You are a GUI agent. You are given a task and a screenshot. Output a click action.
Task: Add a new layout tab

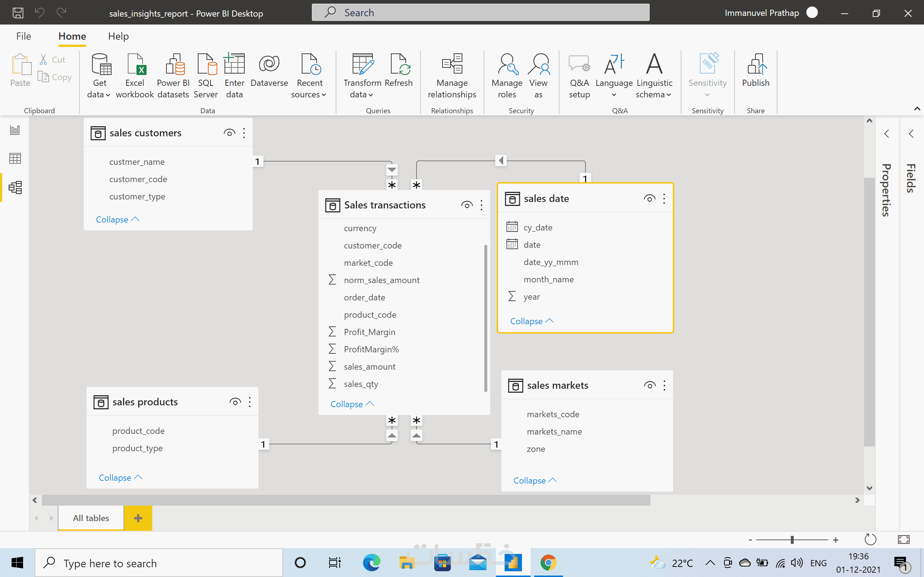(138, 518)
